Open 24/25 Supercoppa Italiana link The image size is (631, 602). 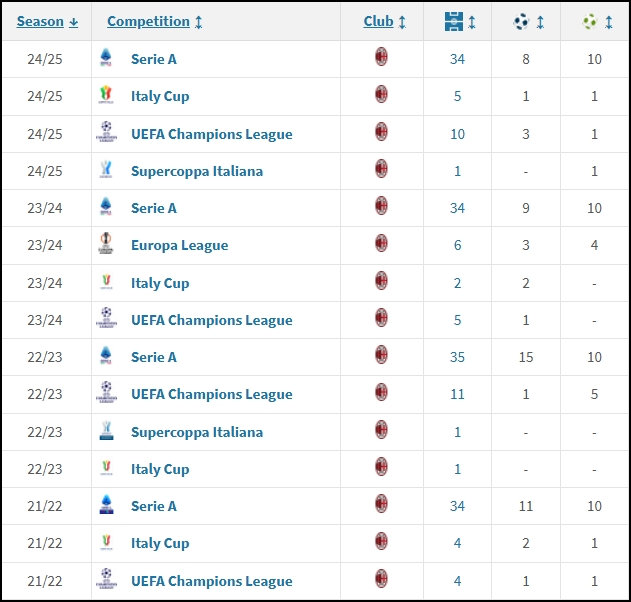197,171
